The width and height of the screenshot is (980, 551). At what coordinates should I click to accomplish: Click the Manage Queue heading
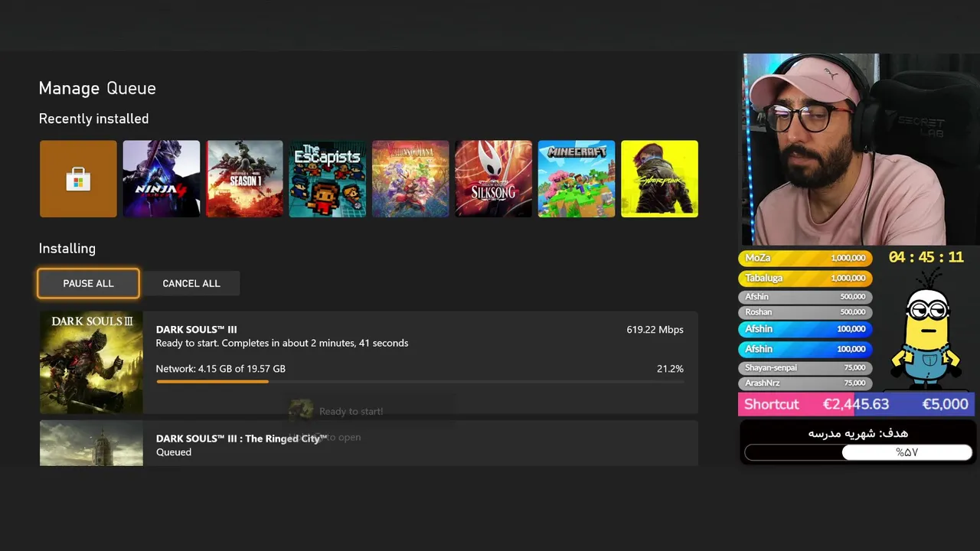(x=97, y=88)
